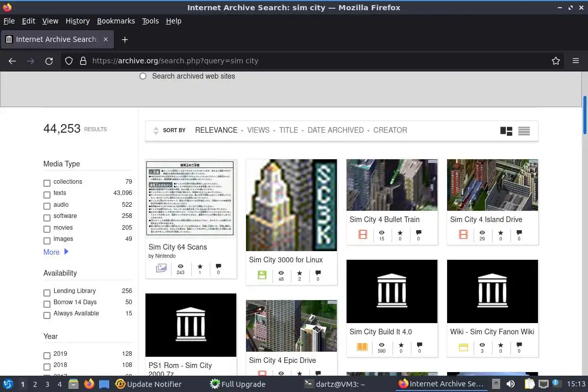Image resolution: width=588 pixels, height=392 pixels.
Task: Switch to dartz@VM3 terminal in taskbar
Action: [x=335, y=384]
